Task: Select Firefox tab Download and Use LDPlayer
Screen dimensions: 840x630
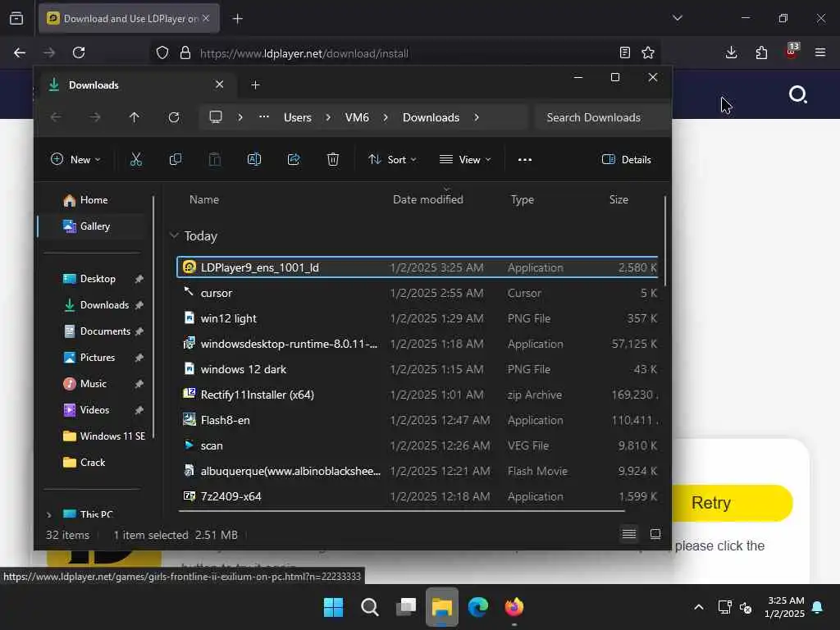Action: [129, 19]
